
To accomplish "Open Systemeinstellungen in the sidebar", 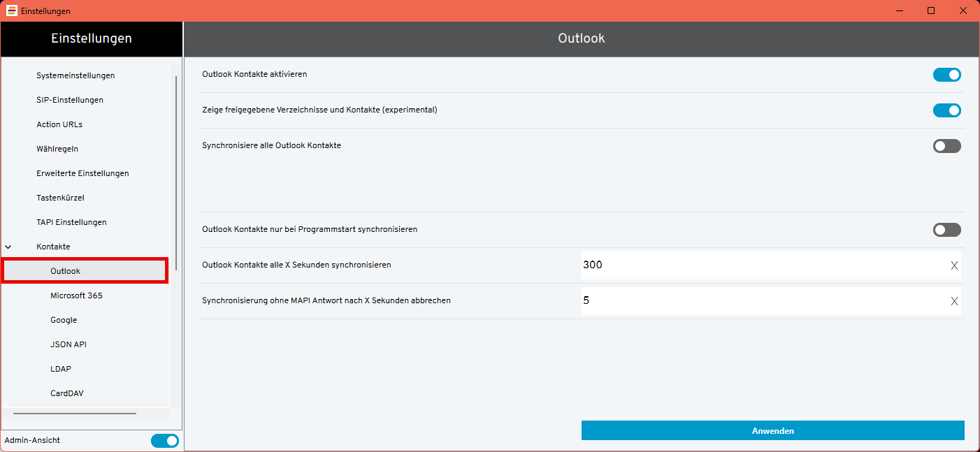I will tap(75, 75).
